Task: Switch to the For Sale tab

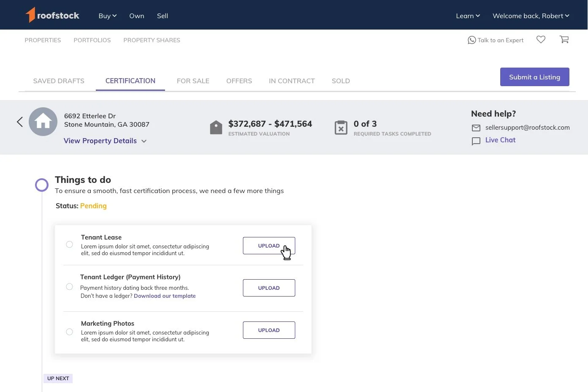Action: 193,81
